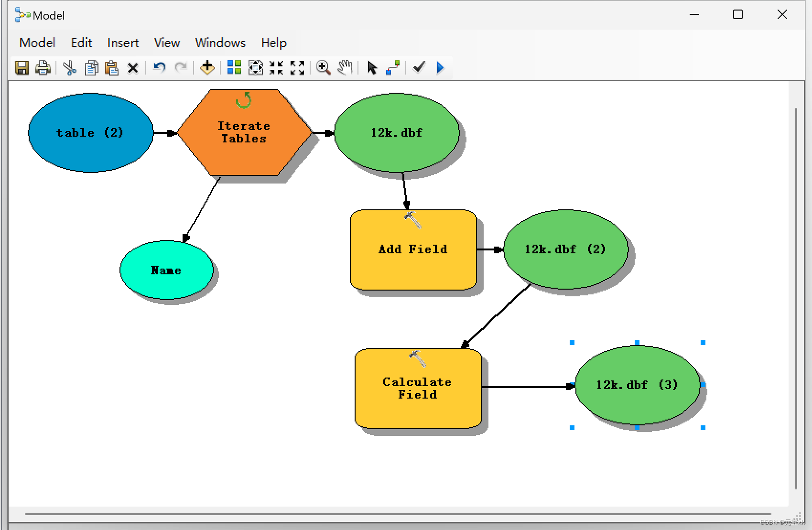This screenshot has height=530, width=812.
Task: Activate the Pan hand tool
Action: click(345, 67)
